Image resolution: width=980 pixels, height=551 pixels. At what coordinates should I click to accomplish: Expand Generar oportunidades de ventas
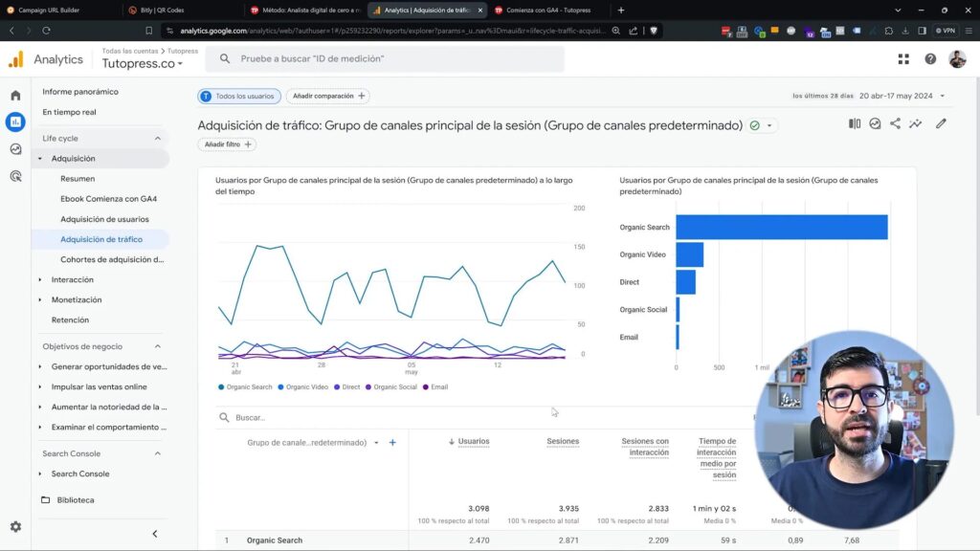click(40, 366)
